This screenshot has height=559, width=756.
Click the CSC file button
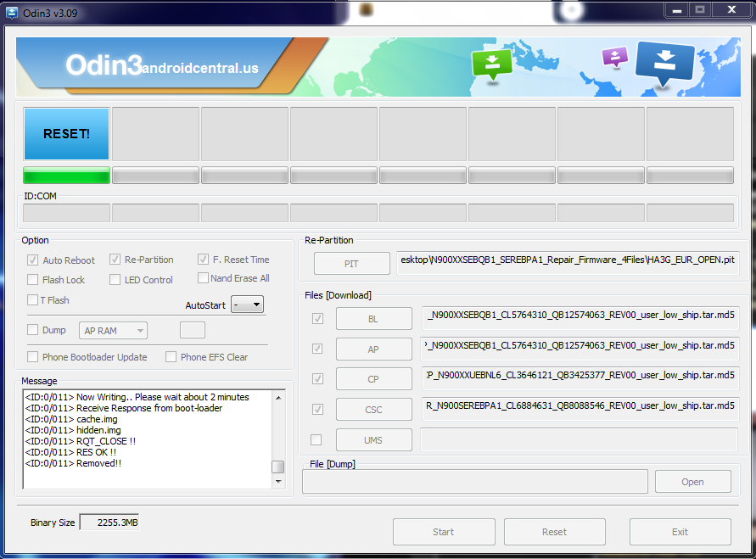coord(373,409)
